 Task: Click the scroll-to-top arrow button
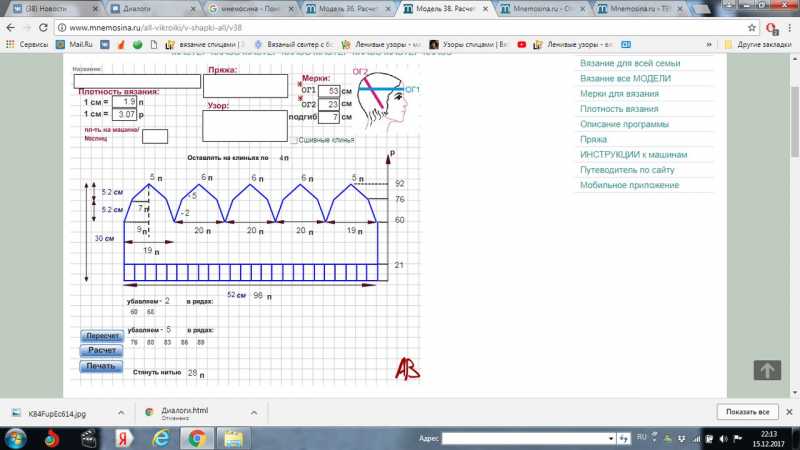click(767, 370)
